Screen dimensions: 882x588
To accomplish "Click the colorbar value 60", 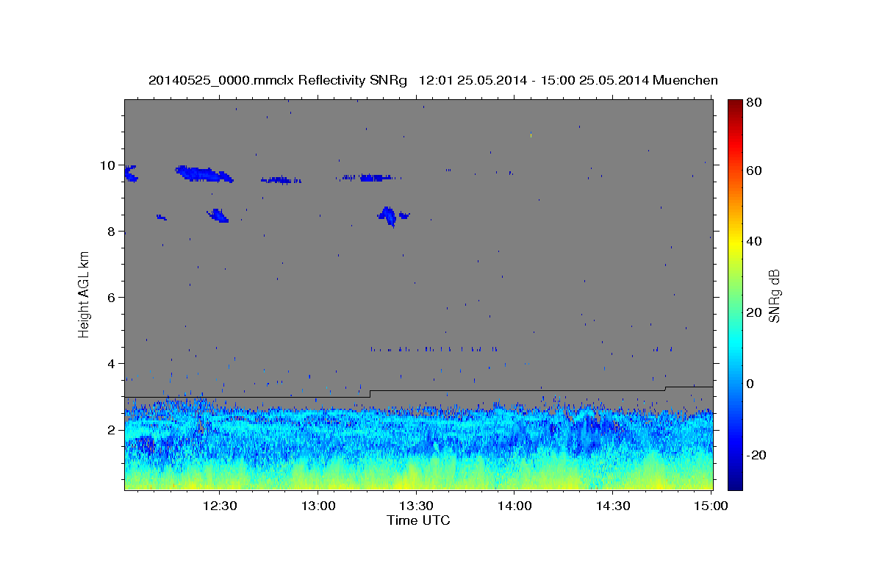I will point(756,171).
